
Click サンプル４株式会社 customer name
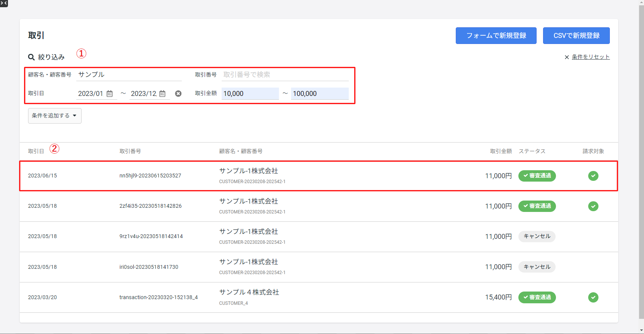point(249,292)
